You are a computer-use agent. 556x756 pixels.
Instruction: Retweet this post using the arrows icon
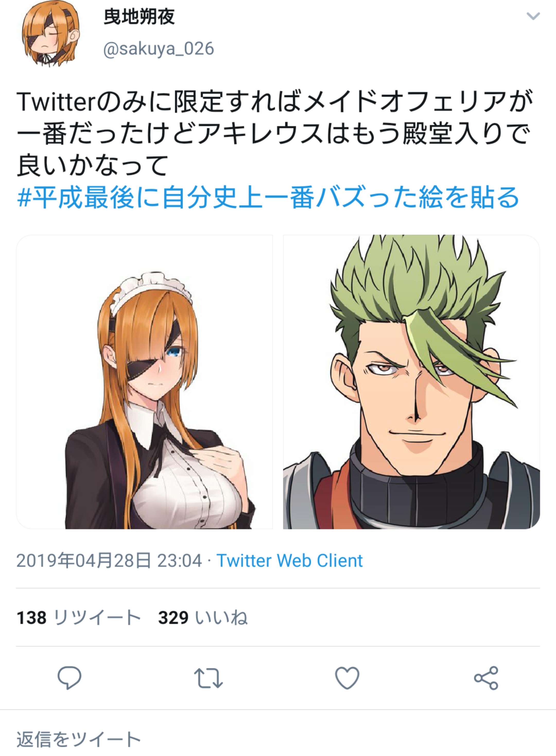pos(208,677)
